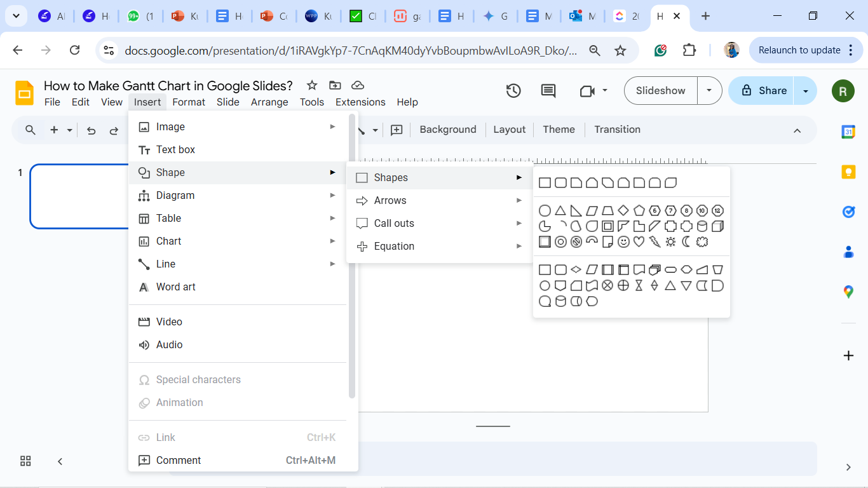Screen dimensions: 868x488
Task: Undo the last action
Action: pos(92,130)
